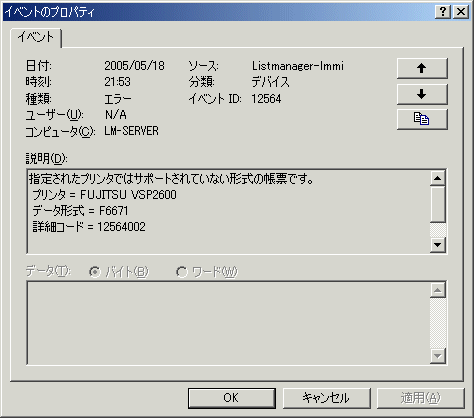
Task: Click the type value エラー
Action: click(118, 99)
